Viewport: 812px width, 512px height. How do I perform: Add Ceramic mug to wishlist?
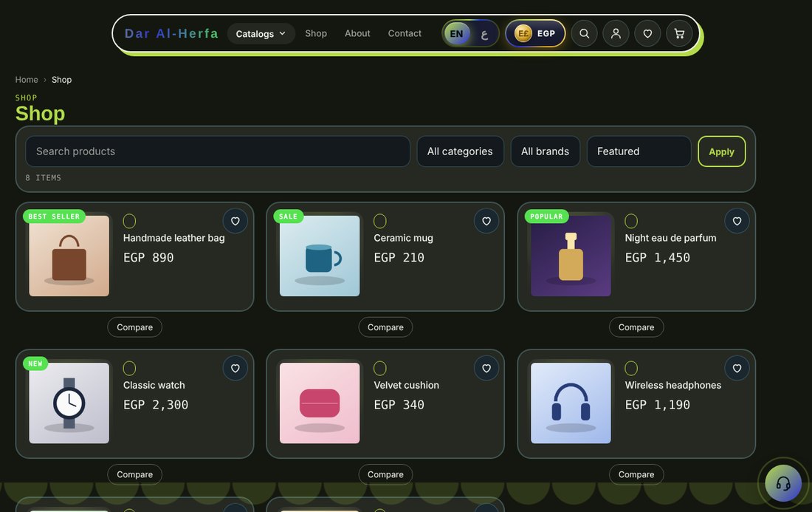(486, 222)
